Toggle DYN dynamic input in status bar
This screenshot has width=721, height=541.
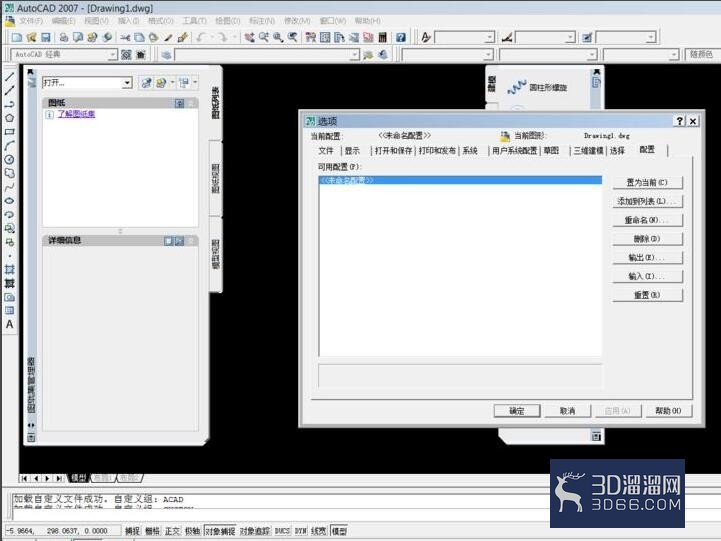[301, 531]
